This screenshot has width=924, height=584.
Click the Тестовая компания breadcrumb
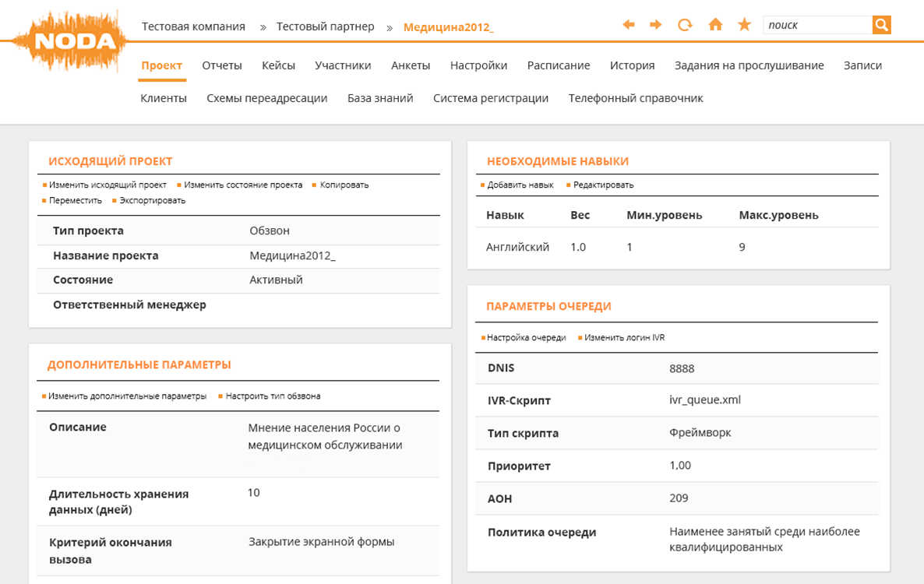coord(193,26)
